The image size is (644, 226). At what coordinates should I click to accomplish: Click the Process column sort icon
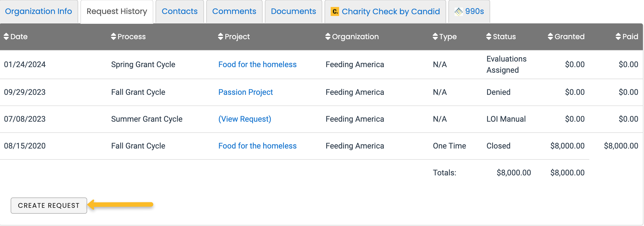coord(113,37)
